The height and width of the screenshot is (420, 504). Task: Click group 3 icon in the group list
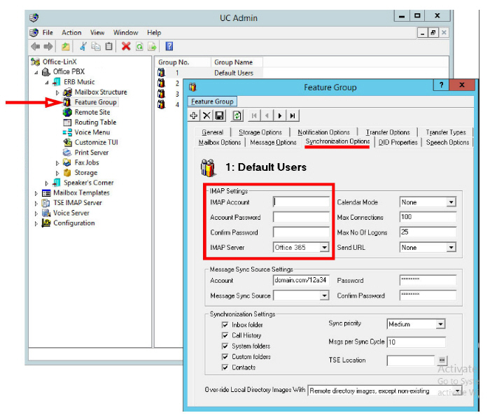point(161,94)
